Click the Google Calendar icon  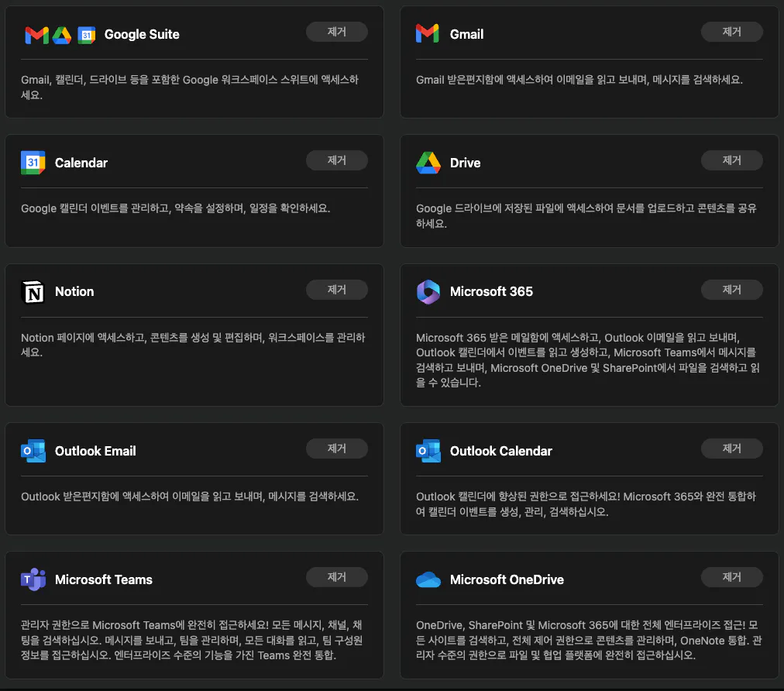coord(33,163)
